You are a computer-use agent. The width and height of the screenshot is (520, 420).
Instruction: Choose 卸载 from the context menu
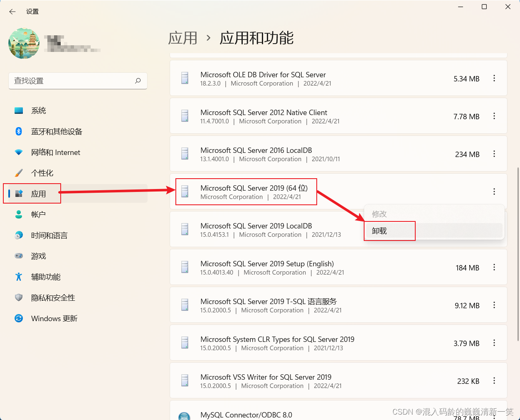tap(434, 231)
